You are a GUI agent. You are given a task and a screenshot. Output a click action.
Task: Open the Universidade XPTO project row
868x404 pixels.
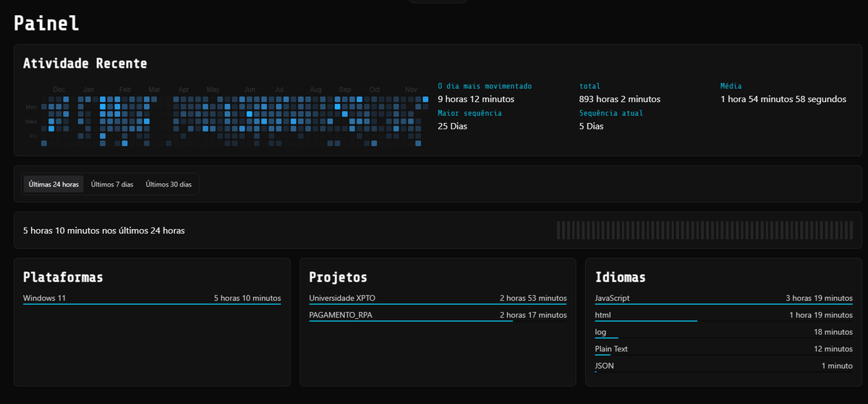438,298
